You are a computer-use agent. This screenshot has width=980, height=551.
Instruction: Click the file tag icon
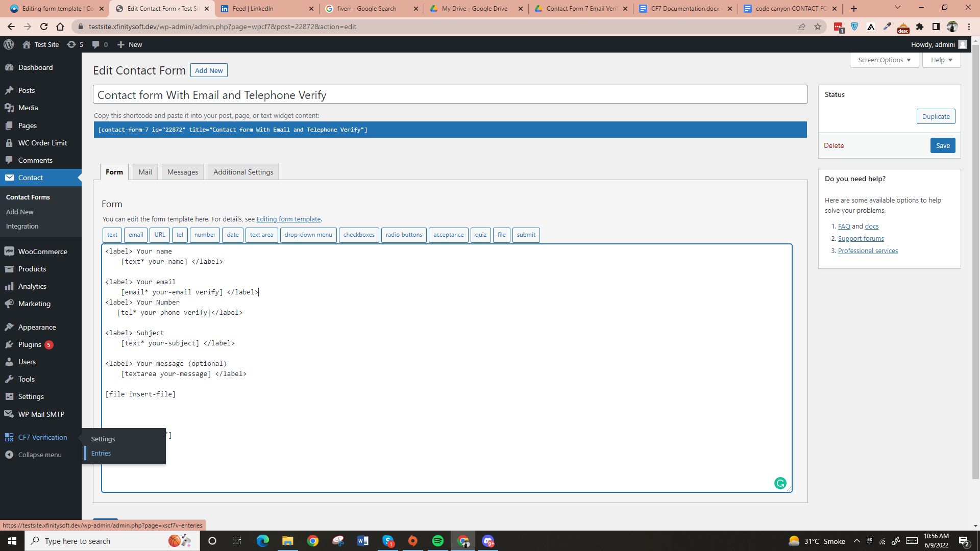point(501,234)
